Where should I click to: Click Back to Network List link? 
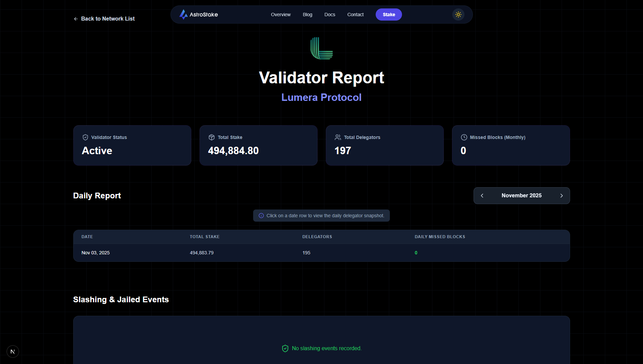point(108,19)
